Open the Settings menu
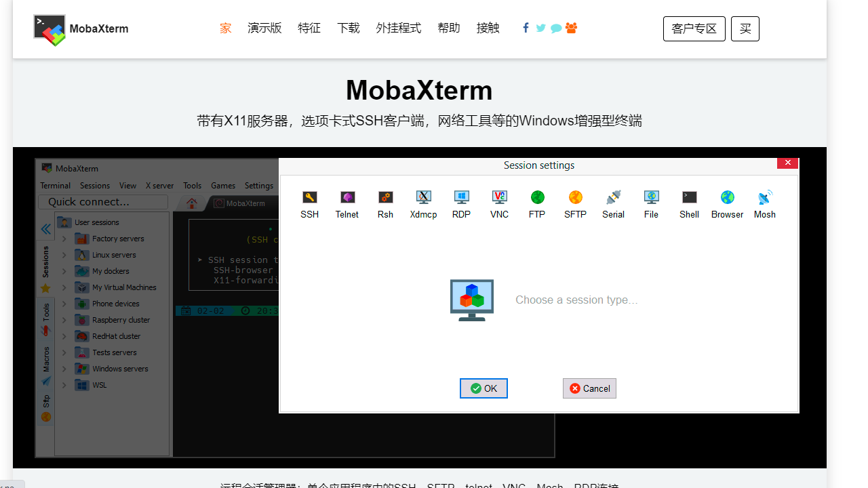 click(x=258, y=185)
